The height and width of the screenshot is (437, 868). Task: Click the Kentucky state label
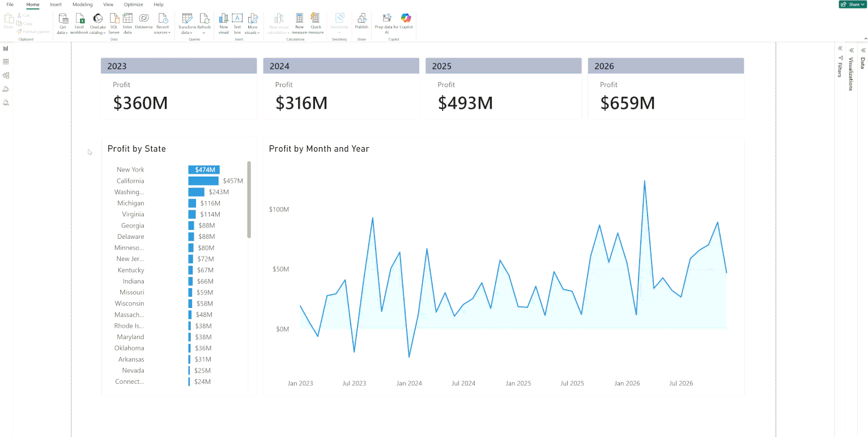(131, 270)
